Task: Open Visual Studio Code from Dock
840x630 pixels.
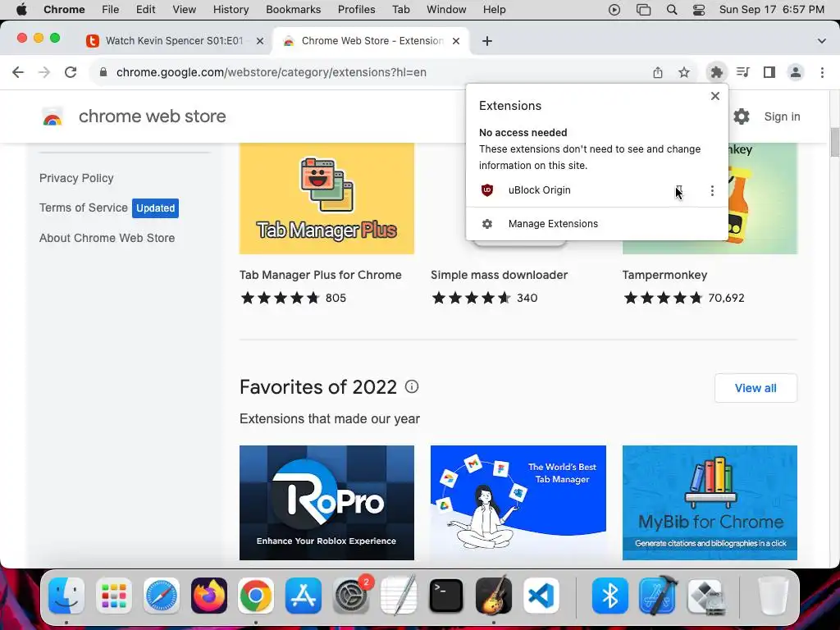Action: (x=541, y=596)
